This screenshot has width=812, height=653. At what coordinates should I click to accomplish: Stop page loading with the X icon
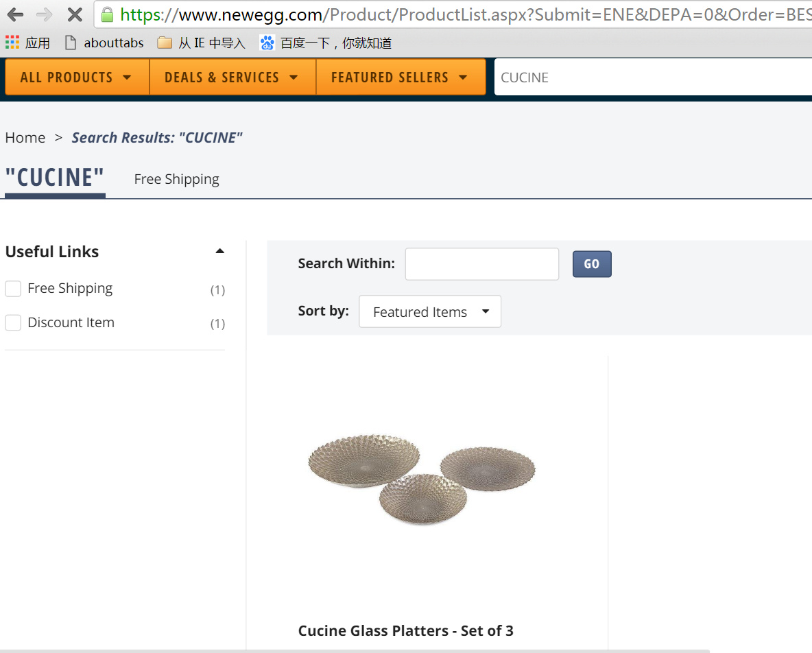tap(75, 14)
